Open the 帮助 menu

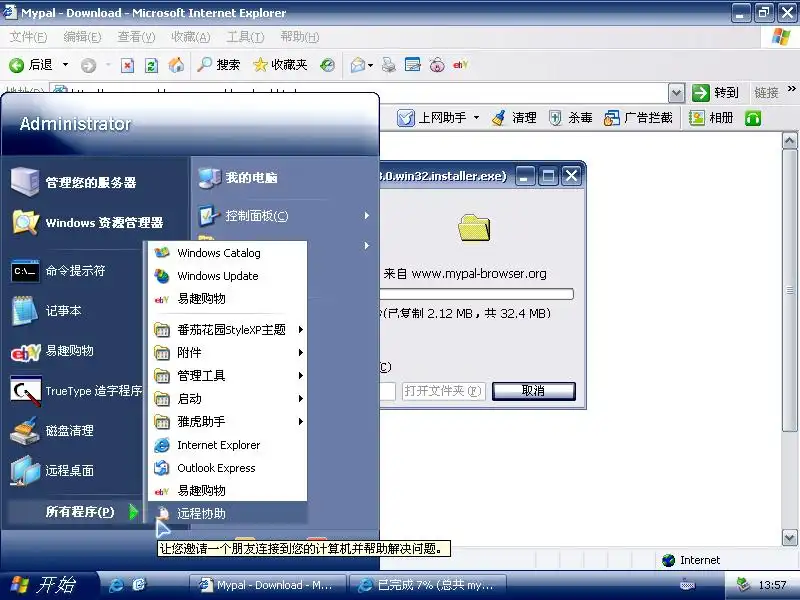pyautogui.click(x=300, y=37)
